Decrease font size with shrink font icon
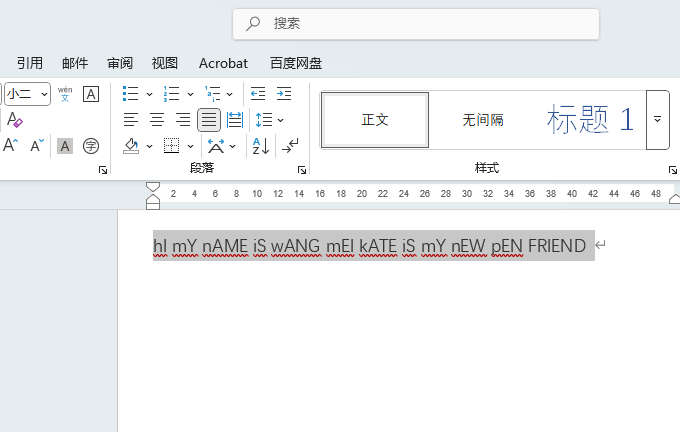This screenshot has width=680, height=432. [37, 145]
